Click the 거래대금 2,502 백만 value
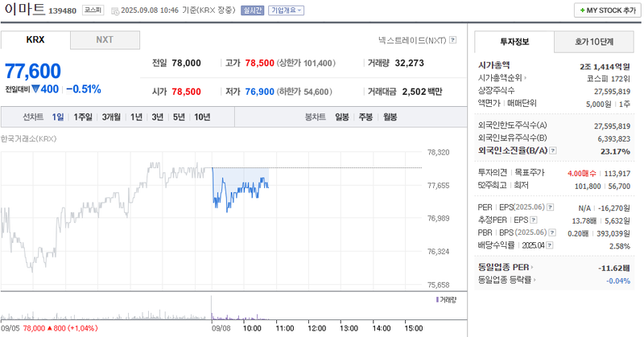The image size is (644, 337). click(422, 92)
